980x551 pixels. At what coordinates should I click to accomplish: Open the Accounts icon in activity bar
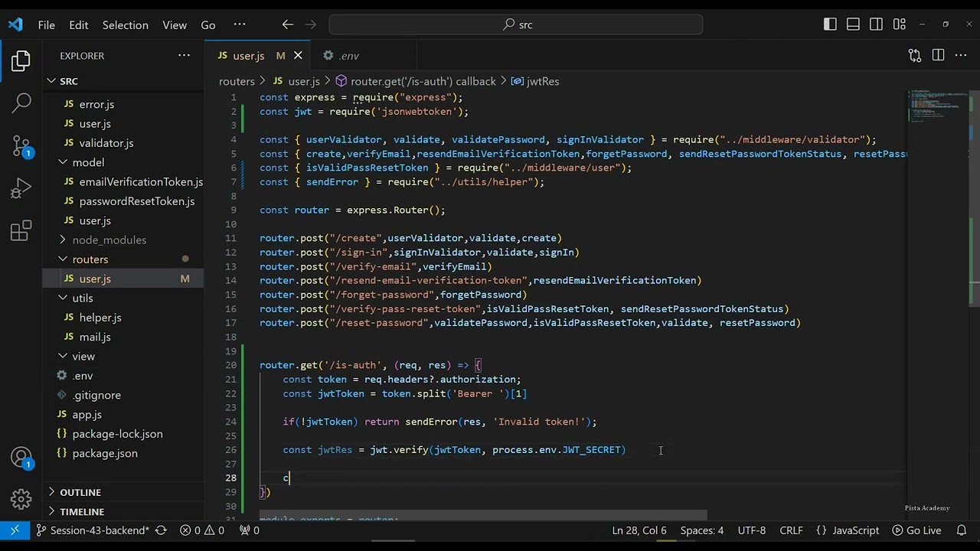21,458
